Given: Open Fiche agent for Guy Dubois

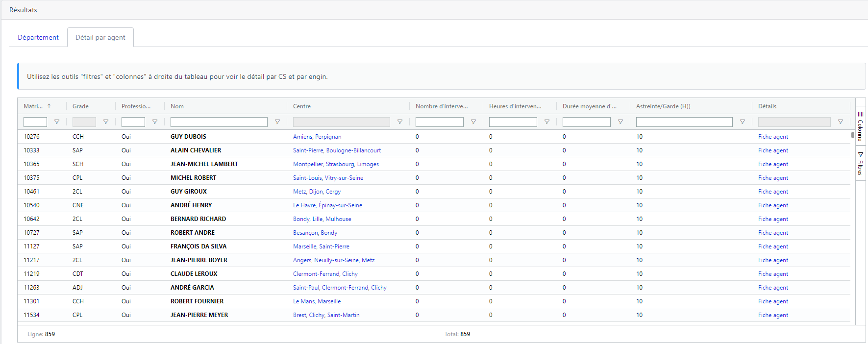Looking at the screenshot, I should [773, 137].
